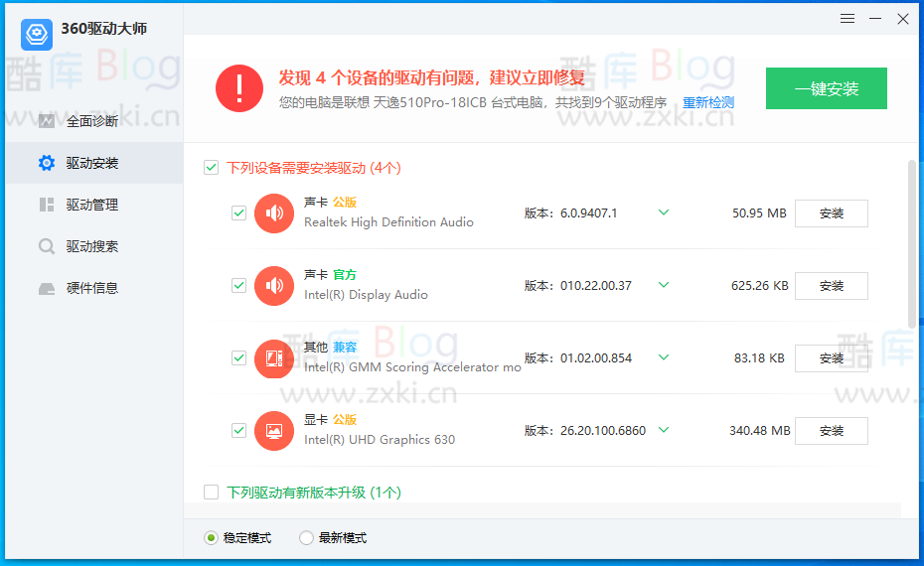Screen dimensions: 924x566
Task: Install the Intel(R) Display Audio driver
Action: (x=832, y=286)
